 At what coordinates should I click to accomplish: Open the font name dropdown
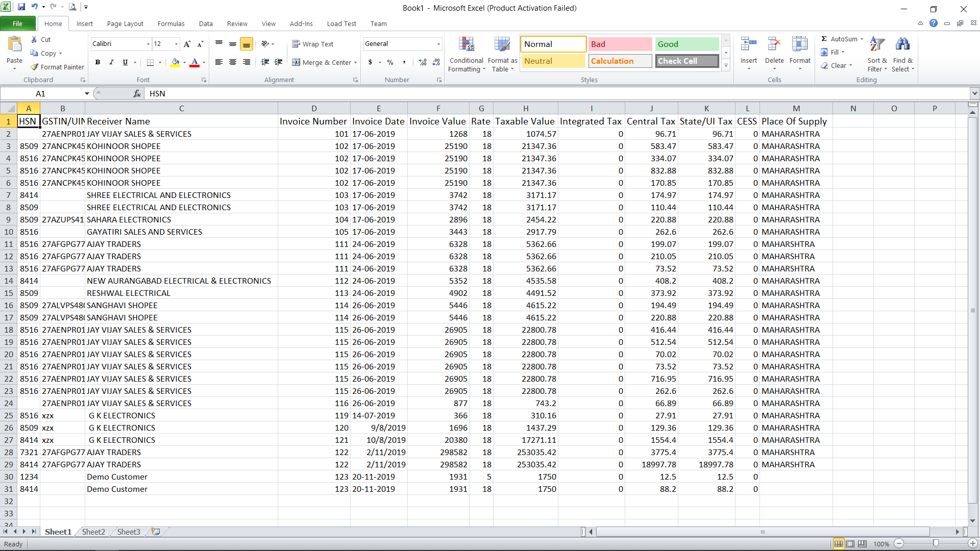tap(148, 44)
